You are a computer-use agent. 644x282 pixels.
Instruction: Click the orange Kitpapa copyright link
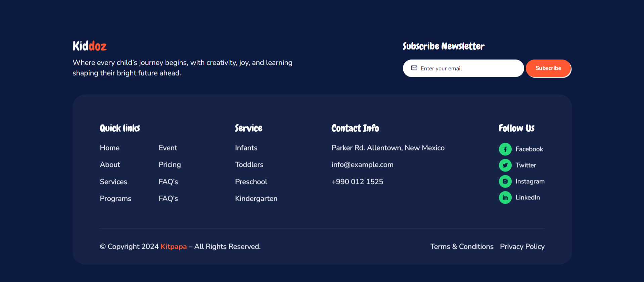pos(174,246)
